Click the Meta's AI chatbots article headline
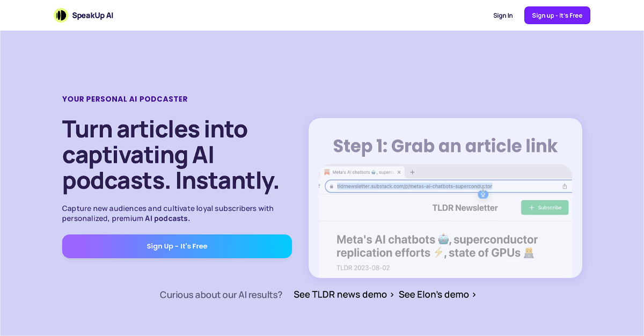Image resolution: width=644 pixels, height=336 pixels. pyautogui.click(x=437, y=246)
